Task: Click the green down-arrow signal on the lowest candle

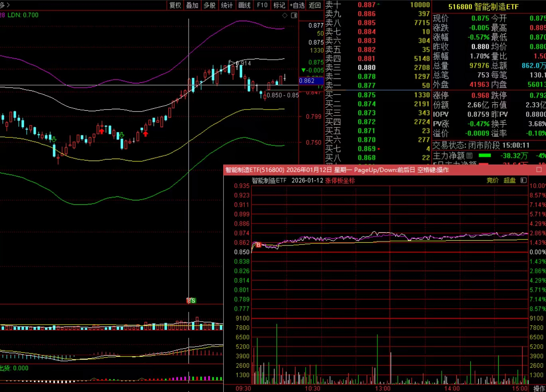Action: [x=53, y=139]
